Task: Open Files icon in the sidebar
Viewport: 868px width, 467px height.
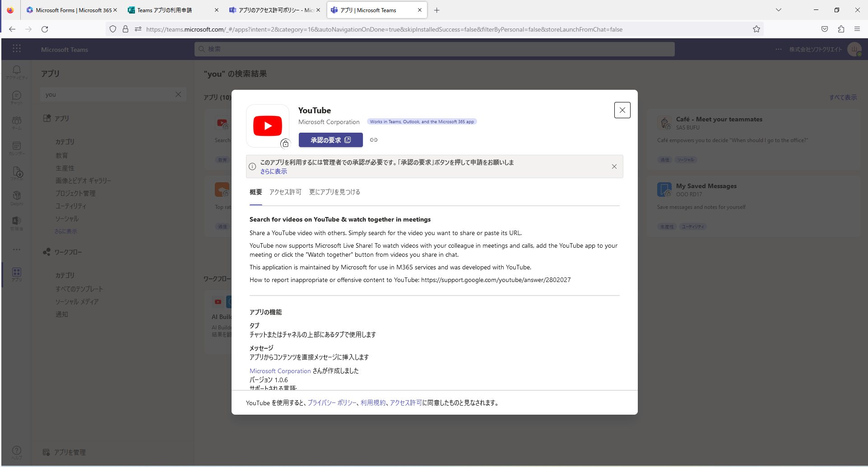Action: [17, 173]
